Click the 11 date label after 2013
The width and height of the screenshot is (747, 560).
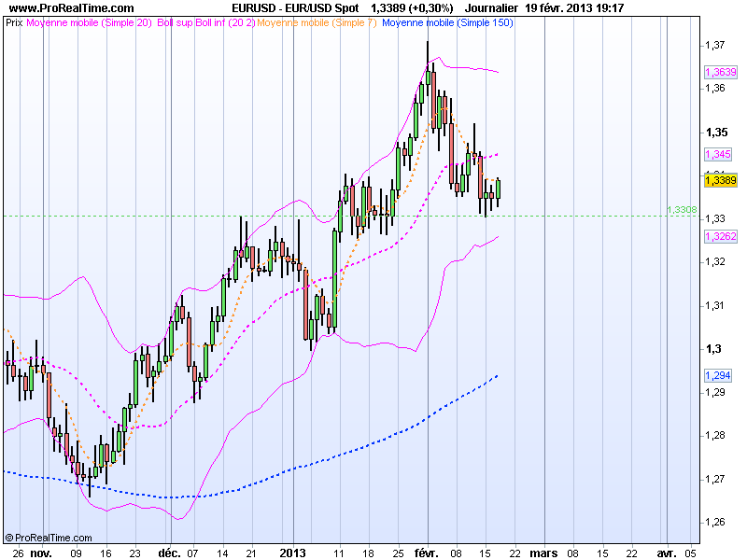click(339, 553)
